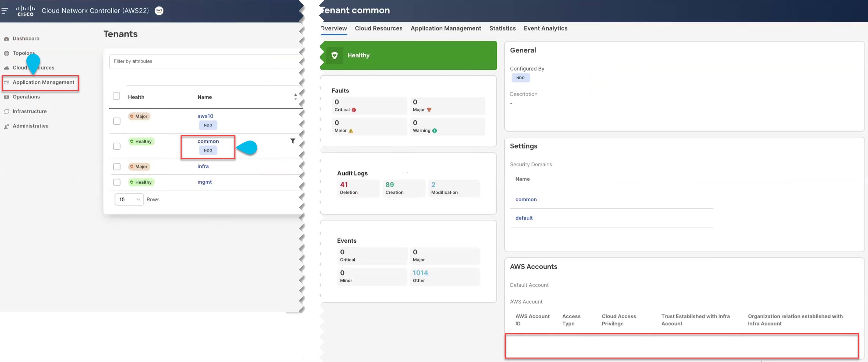Click the AWS Account ID column header
The image size is (868, 362).
click(x=533, y=320)
